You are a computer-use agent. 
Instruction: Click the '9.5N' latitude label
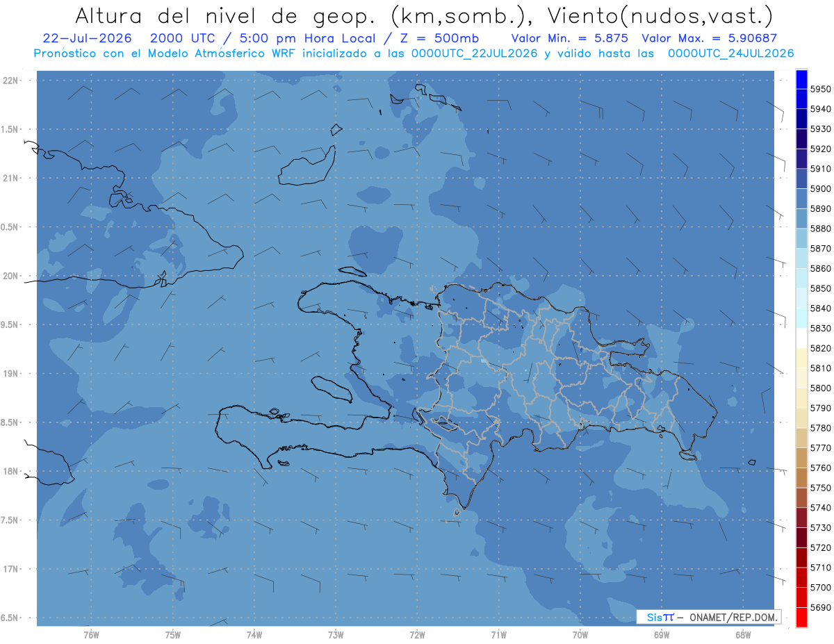[8, 324]
